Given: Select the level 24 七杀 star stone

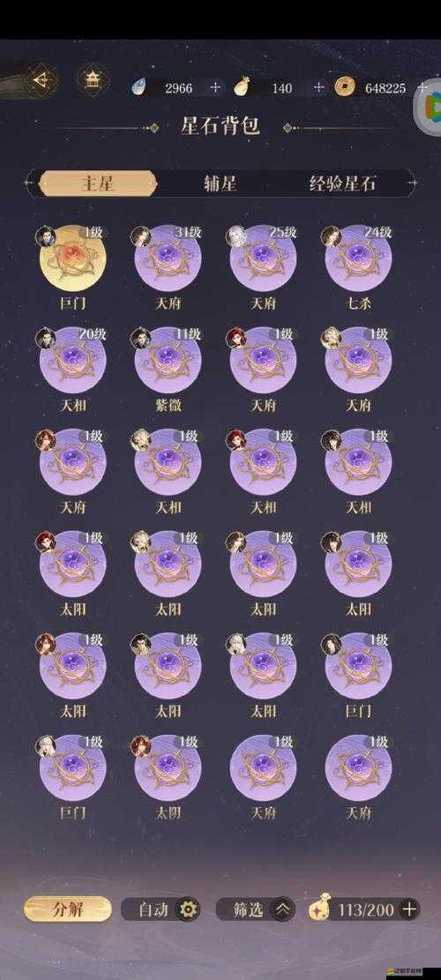Looking at the screenshot, I should click(359, 258).
